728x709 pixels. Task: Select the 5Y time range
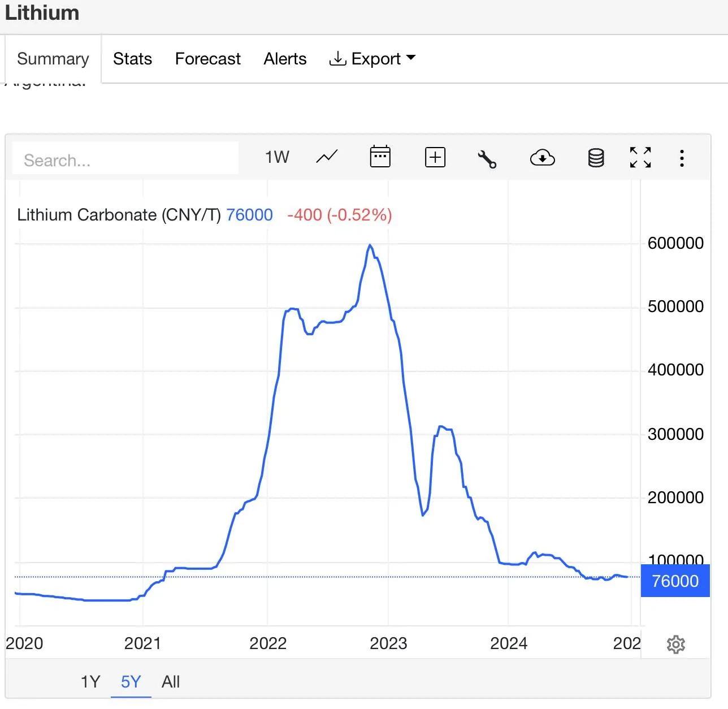131,682
